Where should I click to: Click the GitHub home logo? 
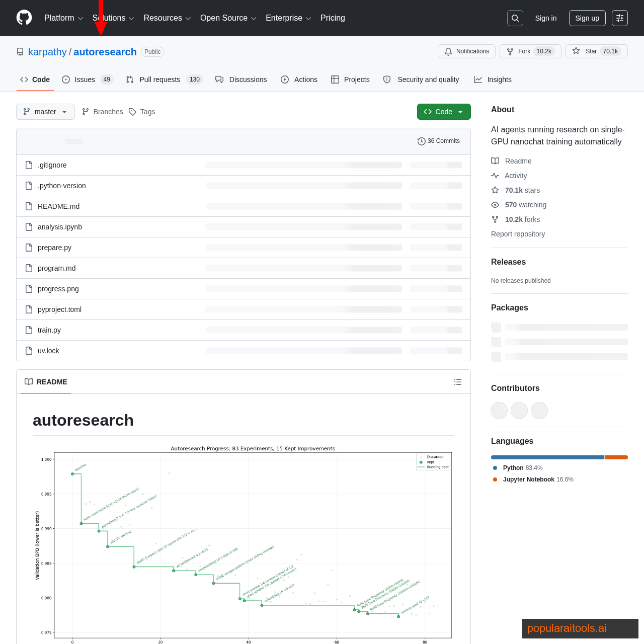pyautogui.click(x=24, y=18)
